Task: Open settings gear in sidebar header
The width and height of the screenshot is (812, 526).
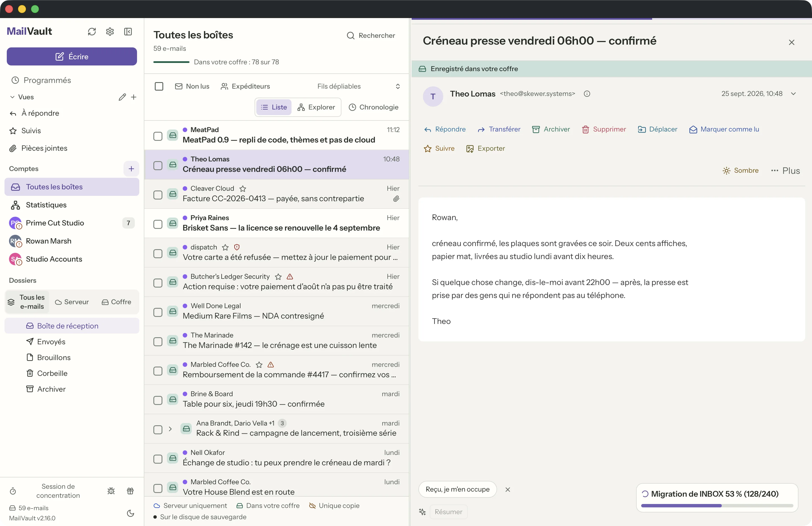Action: point(110,32)
